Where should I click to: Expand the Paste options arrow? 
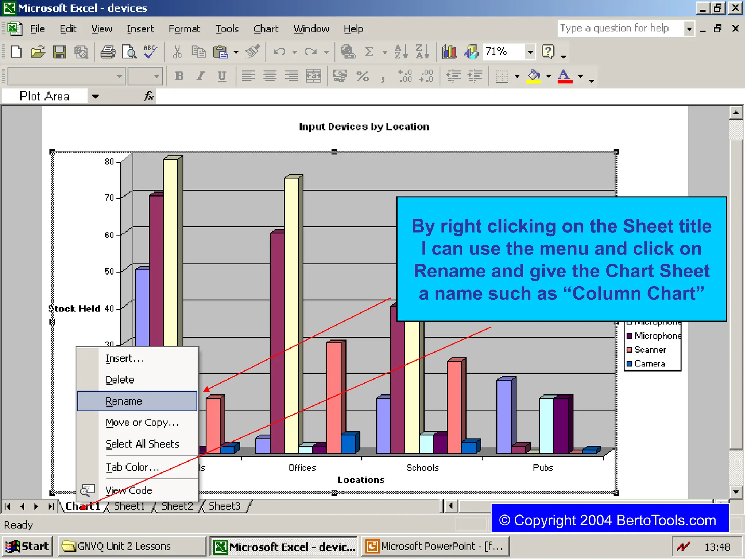point(236,52)
